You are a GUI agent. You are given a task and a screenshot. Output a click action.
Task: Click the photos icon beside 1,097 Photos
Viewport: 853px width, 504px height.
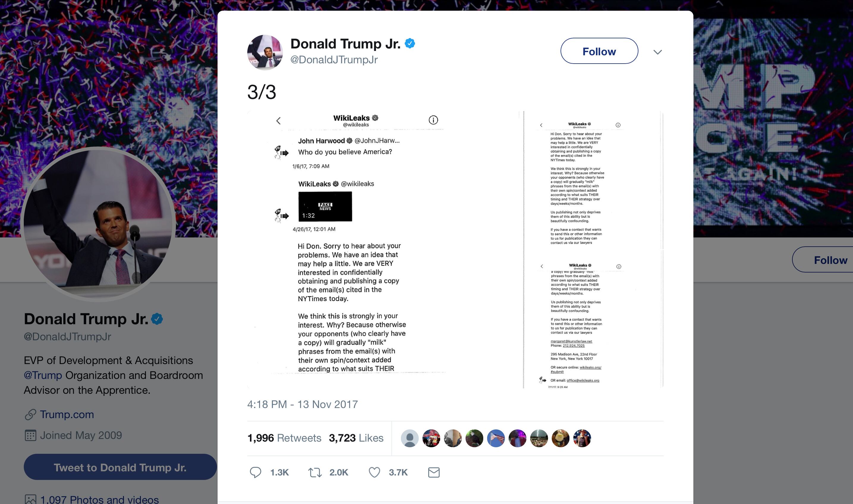point(30,499)
